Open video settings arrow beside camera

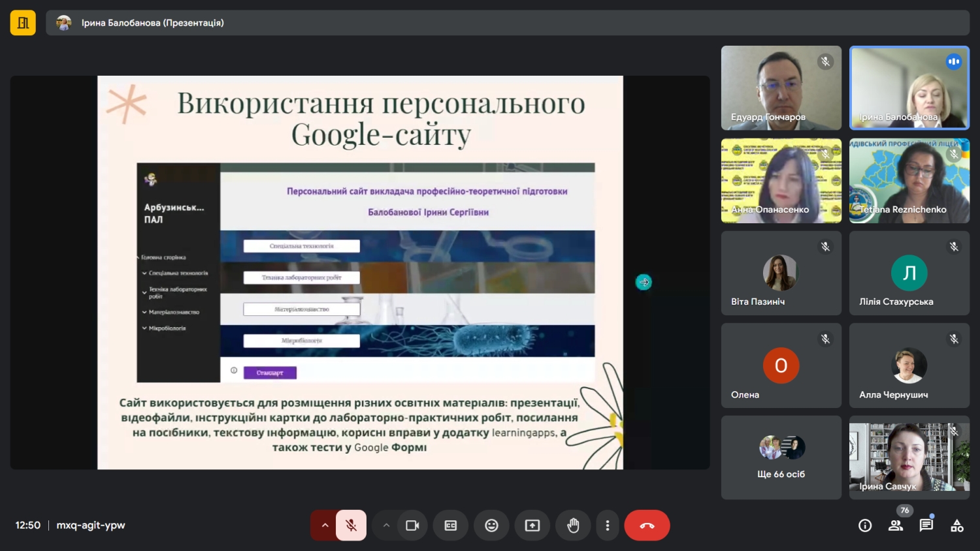(386, 526)
